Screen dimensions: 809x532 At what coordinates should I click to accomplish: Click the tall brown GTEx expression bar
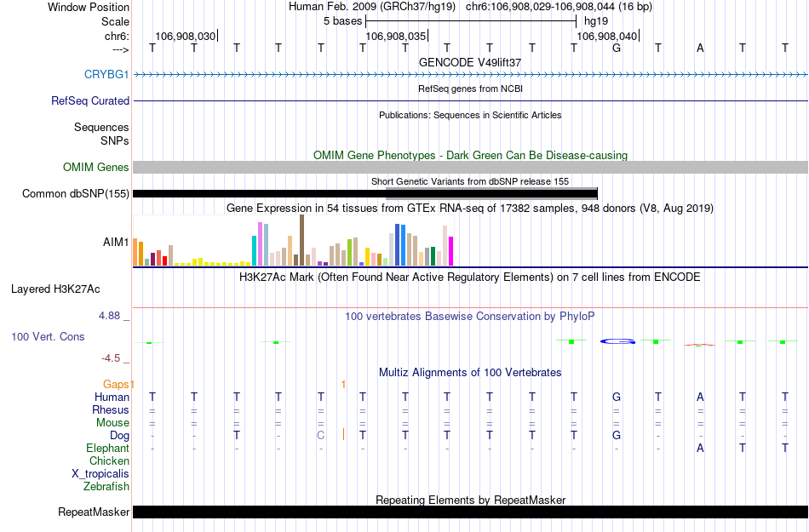(x=301, y=240)
